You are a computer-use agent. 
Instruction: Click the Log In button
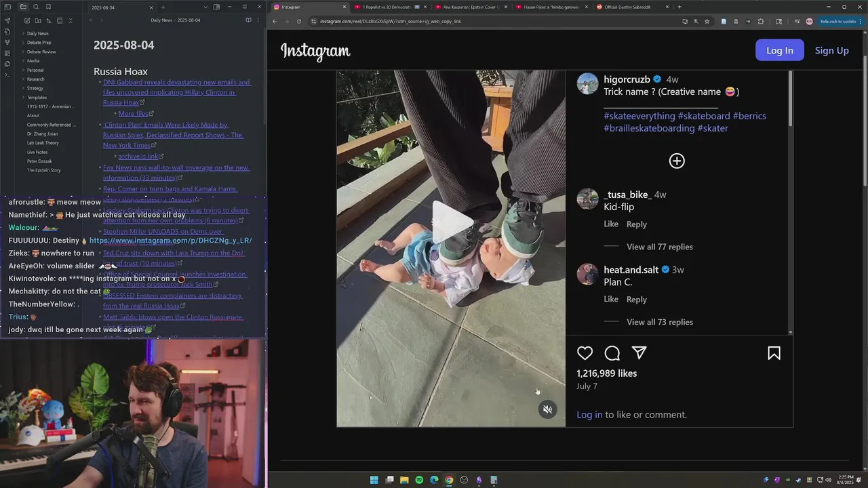pos(780,50)
